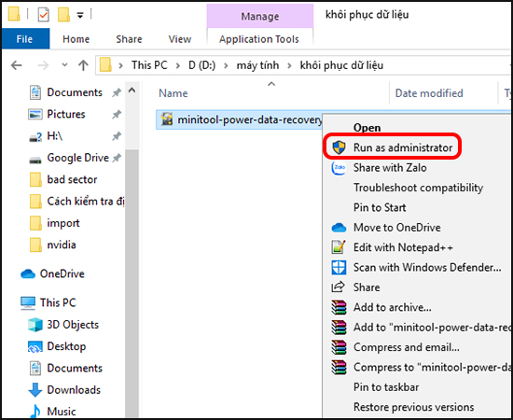Navigate to This PC in breadcrumb
This screenshot has width=513, height=420.
tap(149, 65)
